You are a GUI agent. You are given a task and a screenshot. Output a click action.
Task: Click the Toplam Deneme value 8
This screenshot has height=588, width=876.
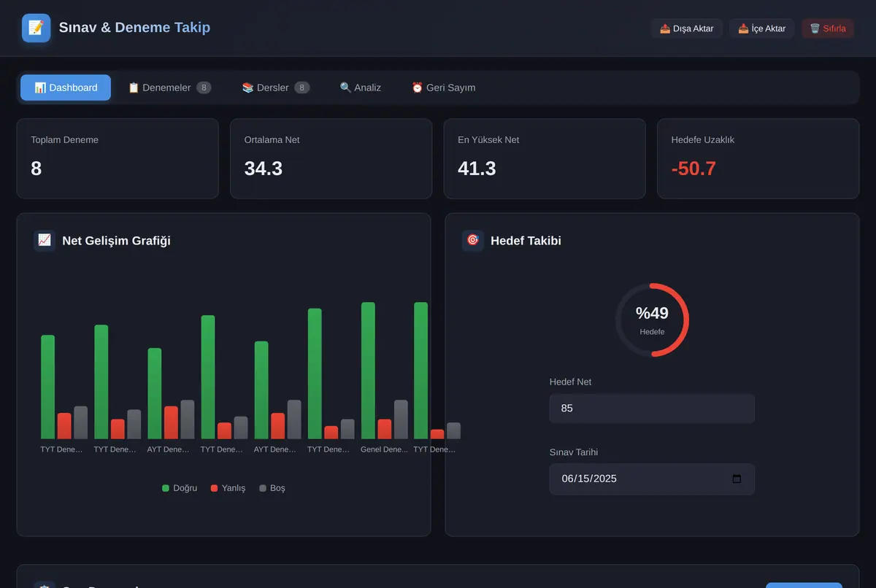[x=36, y=169]
